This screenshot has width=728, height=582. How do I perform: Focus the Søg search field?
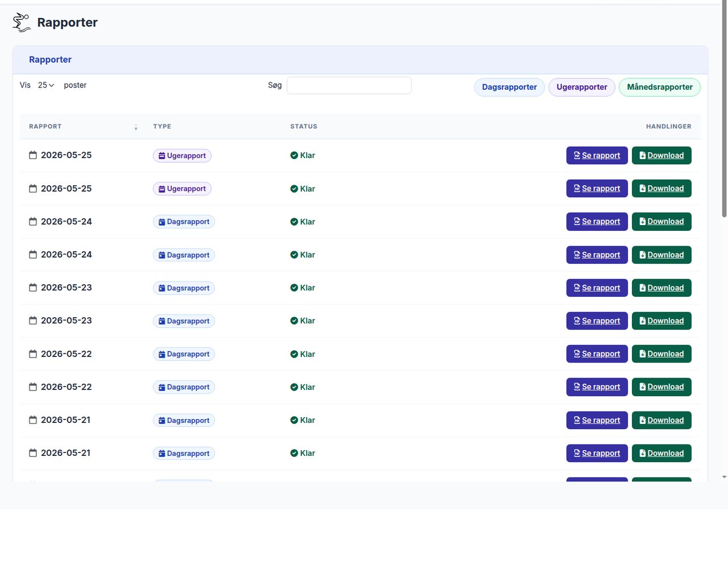tap(349, 85)
